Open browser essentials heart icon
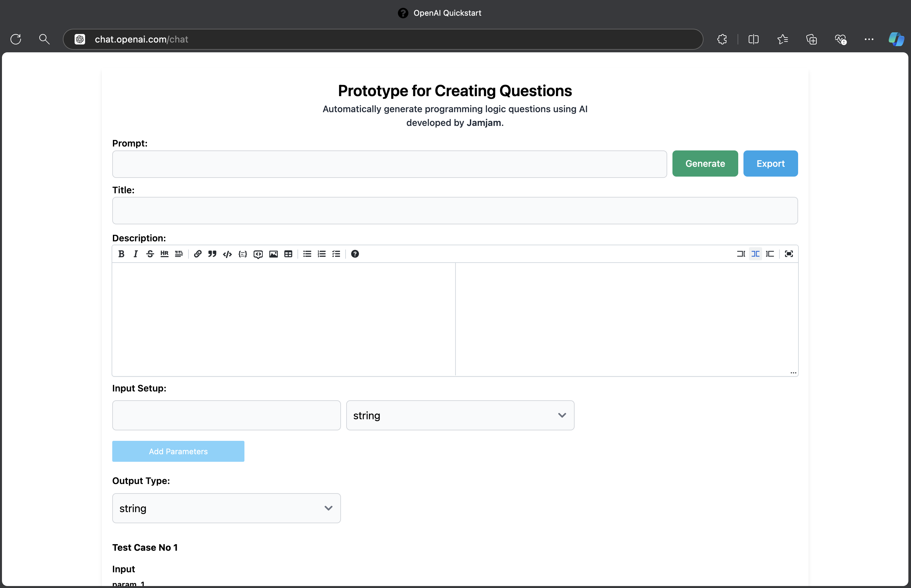Viewport: 911px width, 588px height. [x=840, y=39]
